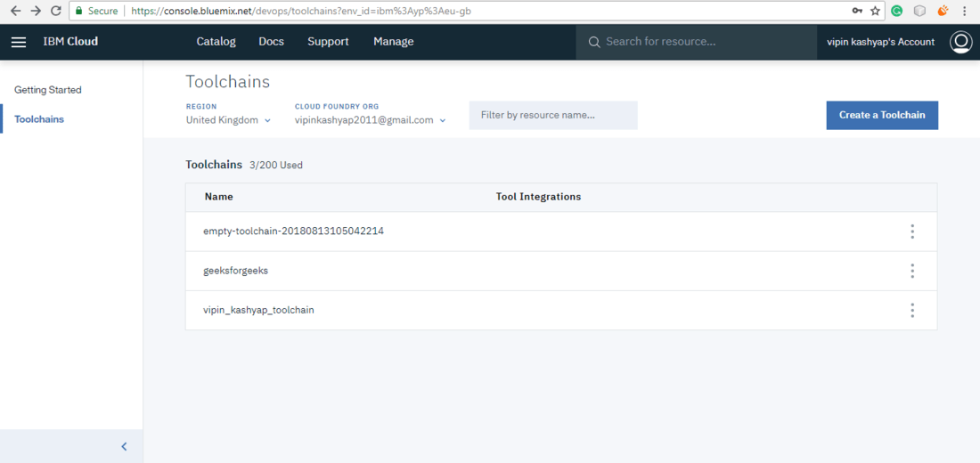Open the Manage menu
980x463 pixels.
click(394, 42)
